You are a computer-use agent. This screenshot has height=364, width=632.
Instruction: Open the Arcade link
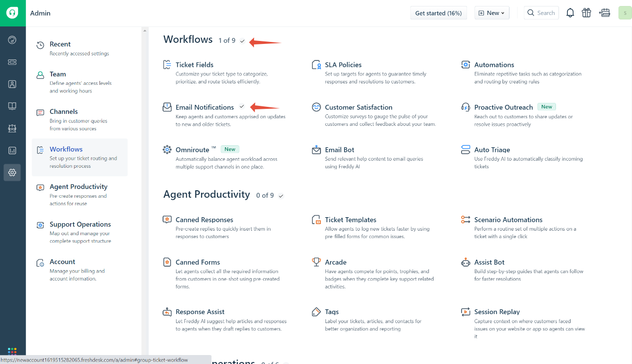pos(335,262)
